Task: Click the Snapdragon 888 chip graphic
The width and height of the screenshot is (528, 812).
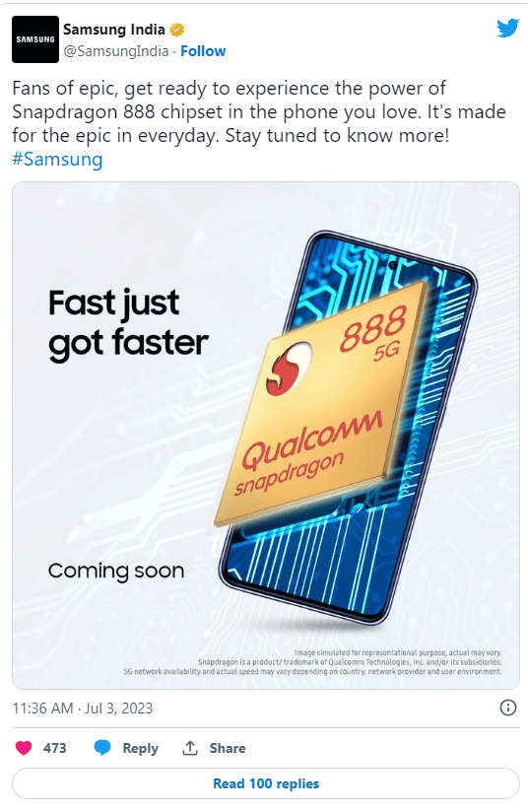Action: click(x=321, y=404)
